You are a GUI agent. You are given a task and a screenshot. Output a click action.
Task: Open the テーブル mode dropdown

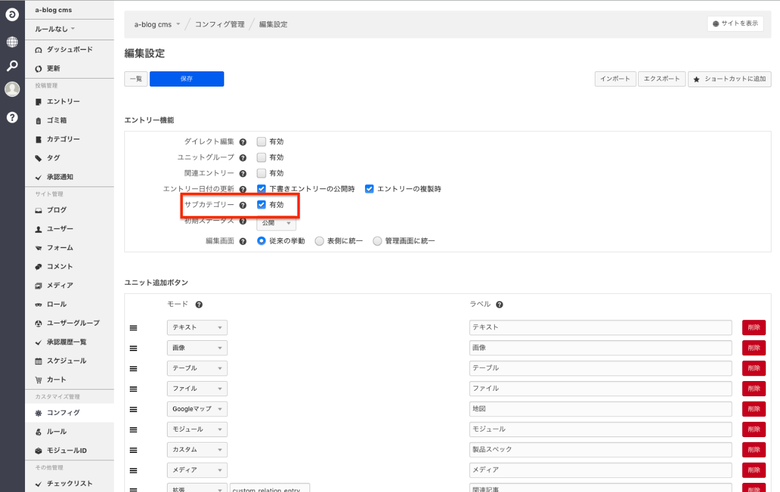pos(197,368)
